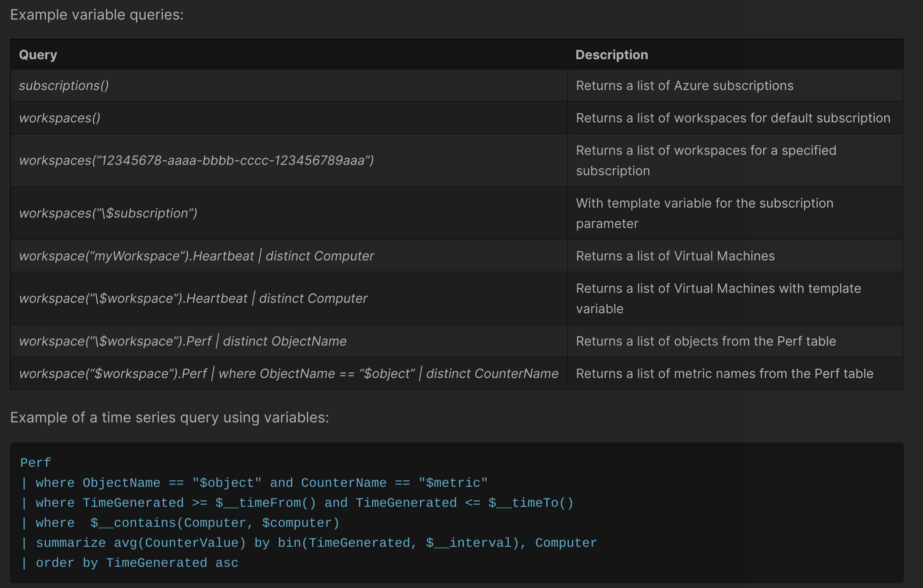Image resolution: width=923 pixels, height=588 pixels.
Task: Click the Perf keyword in the code block
Action: coord(35,462)
